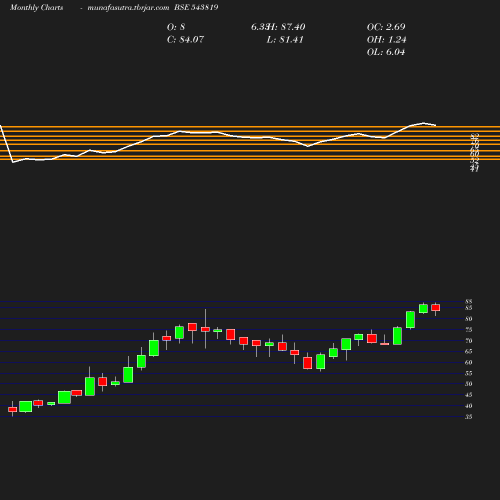Click the "OL: 6.04" value
This screenshot has height=500, width=500.
(x=386, y=52)
